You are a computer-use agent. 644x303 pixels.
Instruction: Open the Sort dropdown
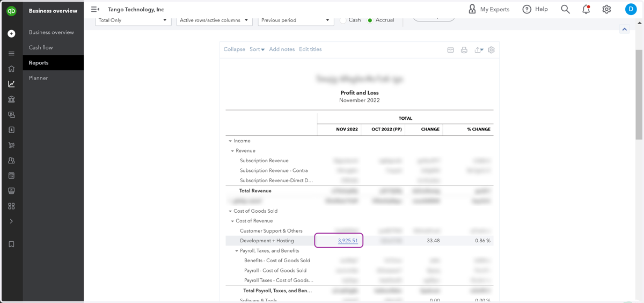[x=257, y=49]
